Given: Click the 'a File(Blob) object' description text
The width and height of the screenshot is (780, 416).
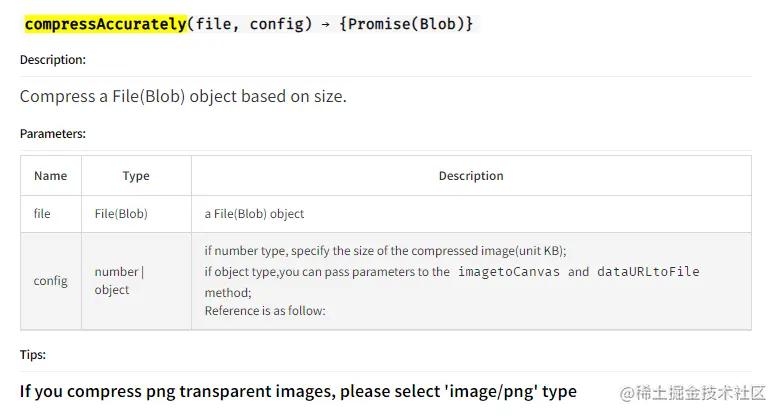Looking at the screenshot, I should (x=254, y=213).
